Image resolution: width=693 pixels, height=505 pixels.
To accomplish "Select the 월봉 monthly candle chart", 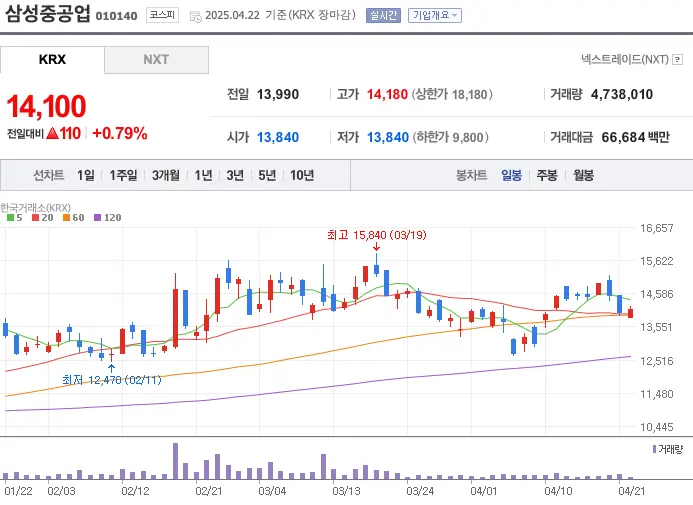I will (583, 175).
